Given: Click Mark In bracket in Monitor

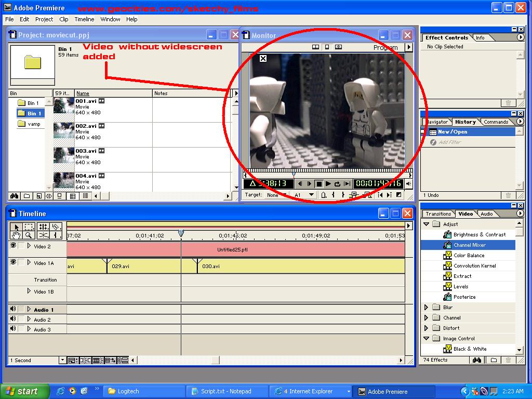Looking at the screenshot, I should click(334, 195).
